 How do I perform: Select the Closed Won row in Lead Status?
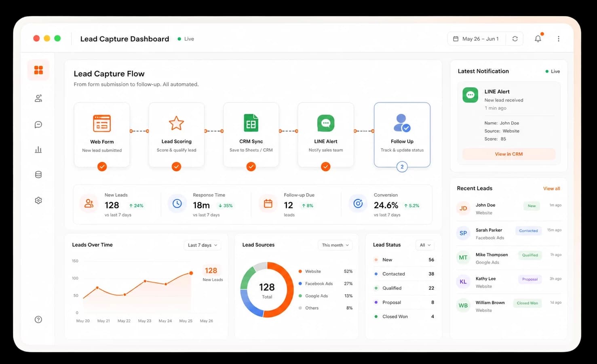pos(404,316)
